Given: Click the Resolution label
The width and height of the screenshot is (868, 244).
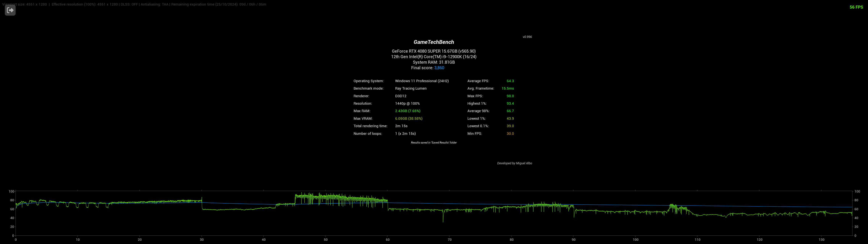Looking at the screenshot, I should (x=363, y=104).
